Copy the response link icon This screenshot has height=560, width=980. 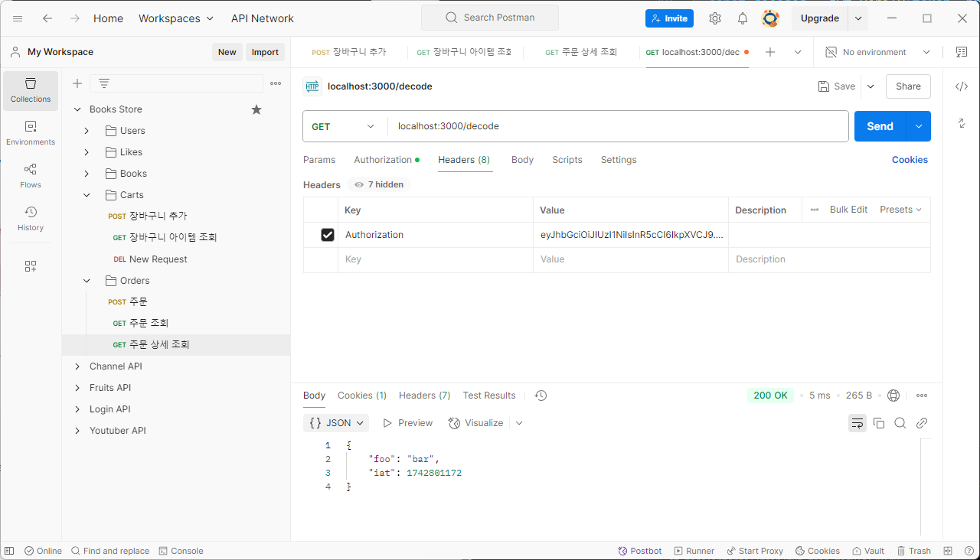(x=922, y=423)
